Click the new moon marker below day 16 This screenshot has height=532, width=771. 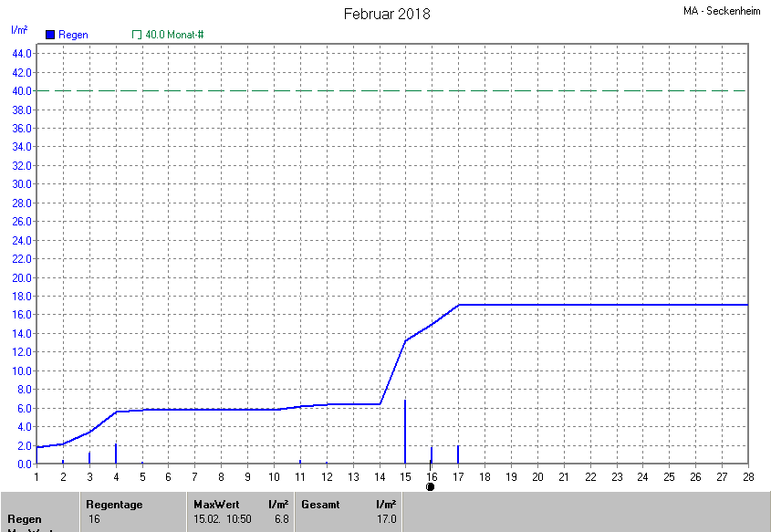point(431,486)
